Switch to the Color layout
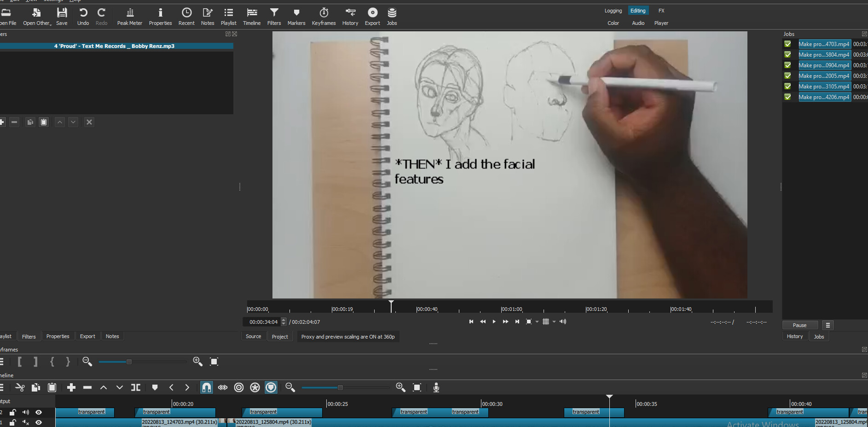 [613, 23]
